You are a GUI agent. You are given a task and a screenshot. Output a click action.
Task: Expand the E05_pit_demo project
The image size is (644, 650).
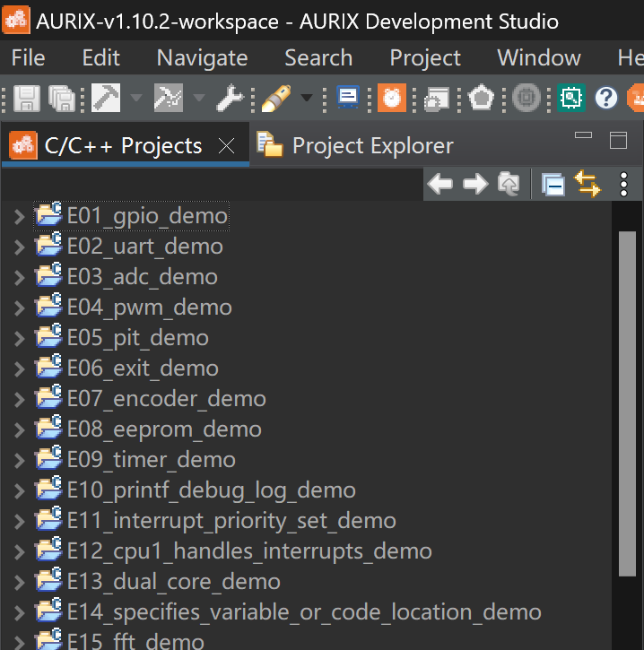19,338
